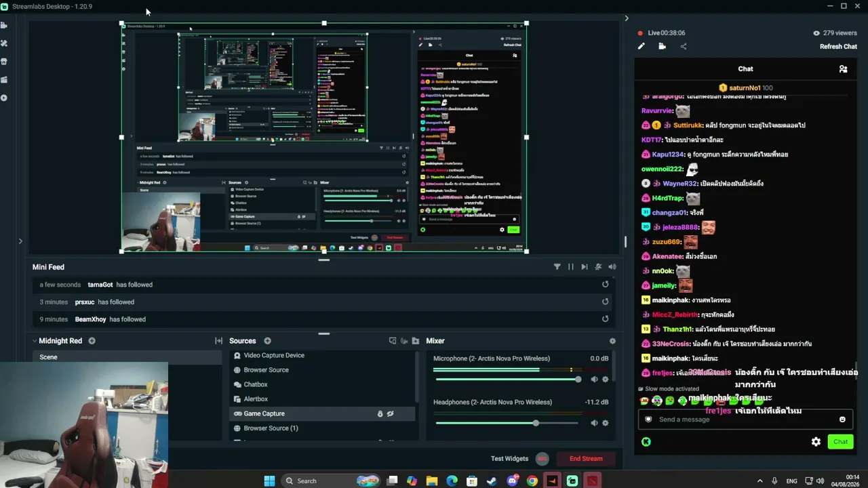
Task: Open chat settings gear
Action: click(x=816, y=442)
